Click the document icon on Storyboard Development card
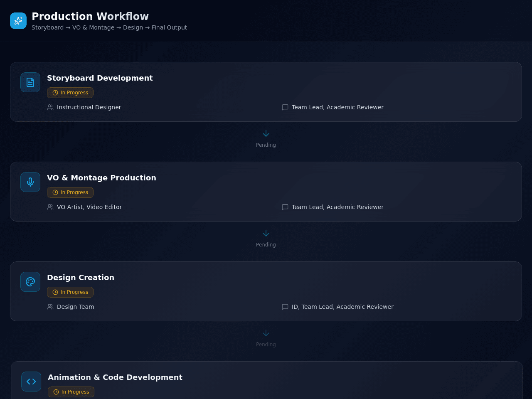The width and height of the screenshot is (532, 399). (30, 82)
